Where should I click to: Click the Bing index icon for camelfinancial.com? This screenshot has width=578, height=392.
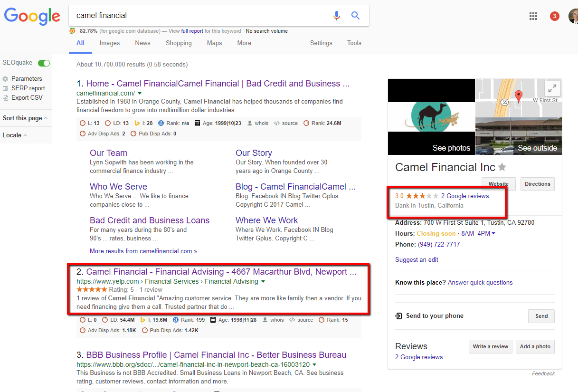pyautogui.click(x=137, y=123)
